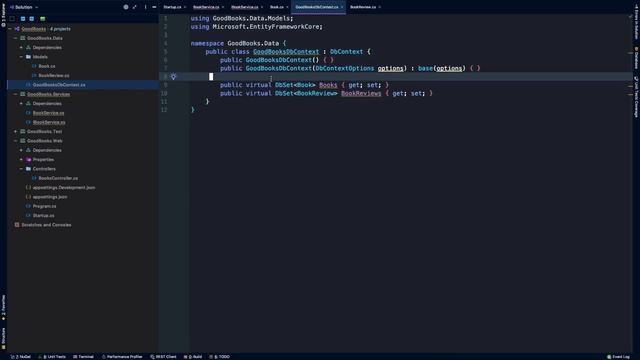Open the Favorites side tab
The width and height of the screenshot is (640, 360).
3,307
